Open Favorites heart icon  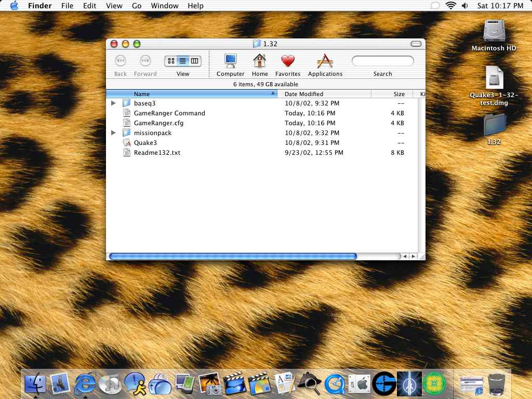pos(288,65)
